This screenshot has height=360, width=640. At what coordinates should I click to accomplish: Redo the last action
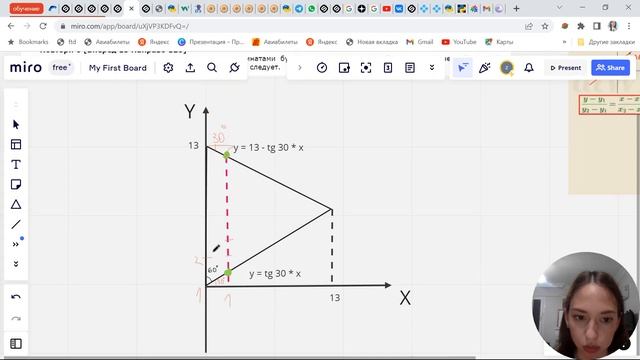click(16, 318)
